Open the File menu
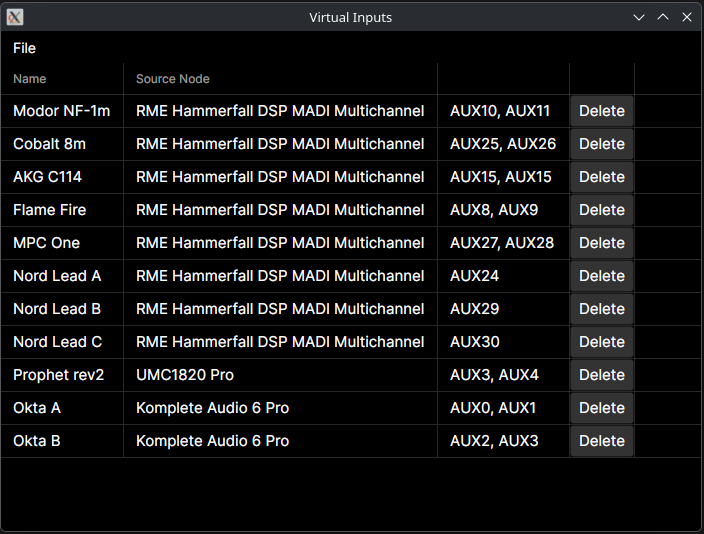Viewport: 704px width, 534px height. click(24, 48)
